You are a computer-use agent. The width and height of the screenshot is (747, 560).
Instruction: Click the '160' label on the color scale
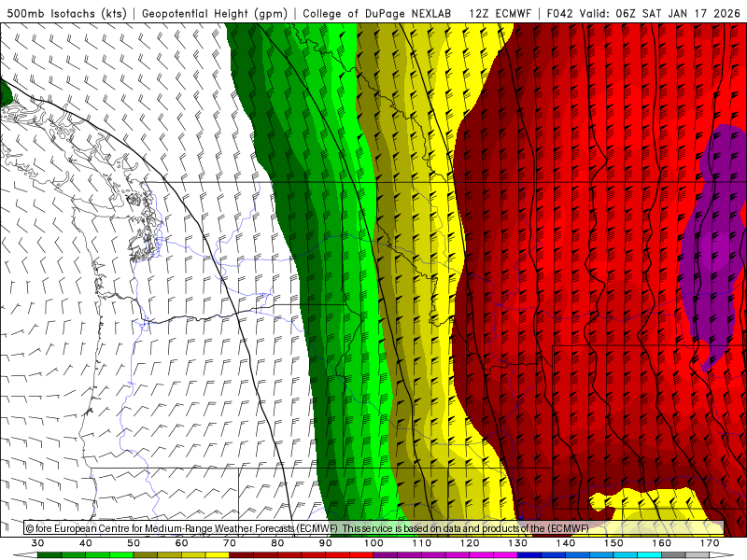click(x=662, y=543)
